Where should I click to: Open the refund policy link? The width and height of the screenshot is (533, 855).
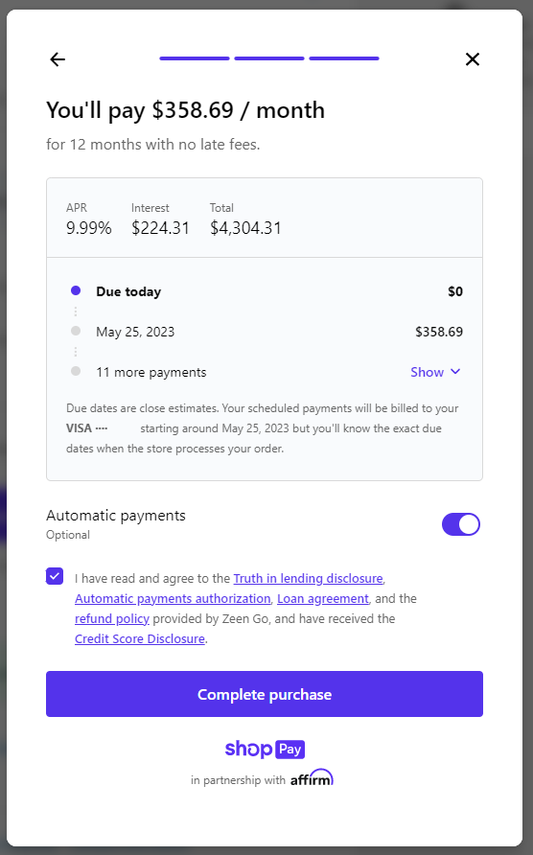pyautogui.click(x=112, y=618)
